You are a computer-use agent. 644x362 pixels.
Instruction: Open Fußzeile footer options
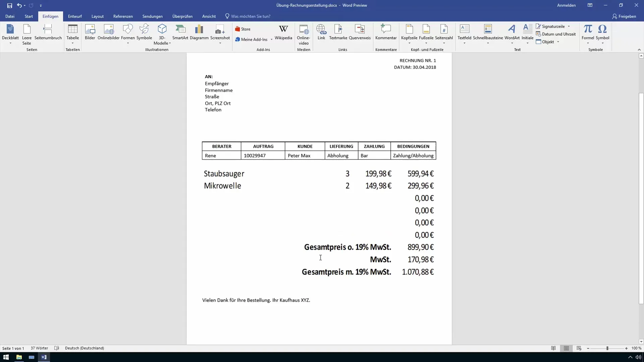[x=426, y=35]
